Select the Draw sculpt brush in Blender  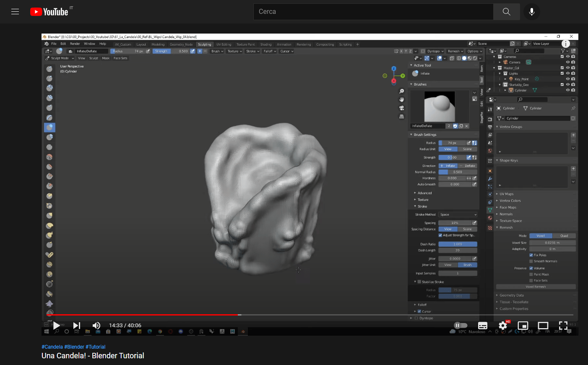(x=49, y=69)
